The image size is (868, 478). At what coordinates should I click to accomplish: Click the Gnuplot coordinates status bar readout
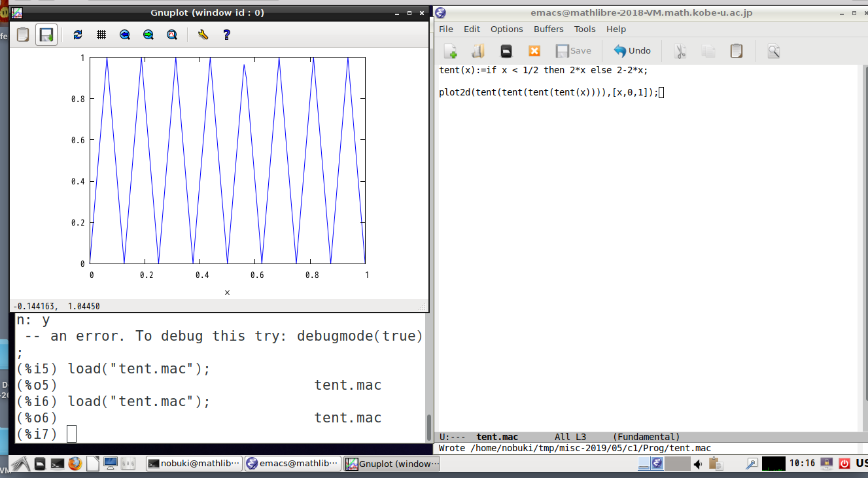[56, 306]
